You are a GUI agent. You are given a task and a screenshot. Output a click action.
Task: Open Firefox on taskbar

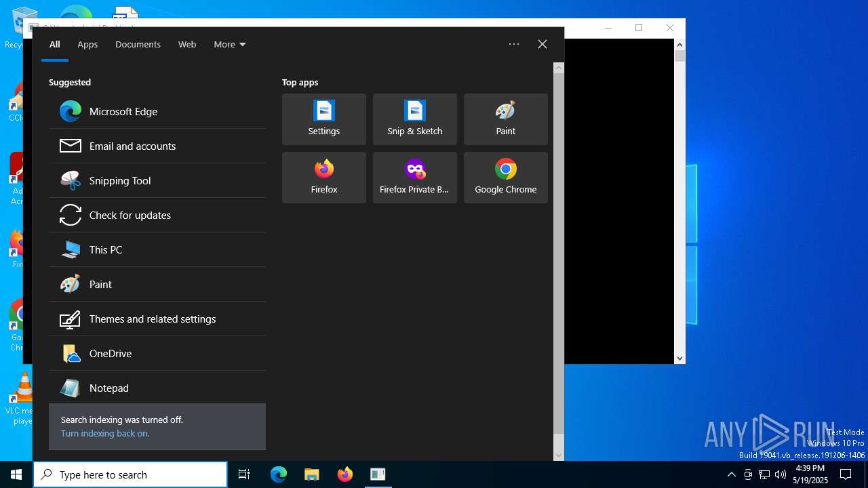[x=345, y=474]
